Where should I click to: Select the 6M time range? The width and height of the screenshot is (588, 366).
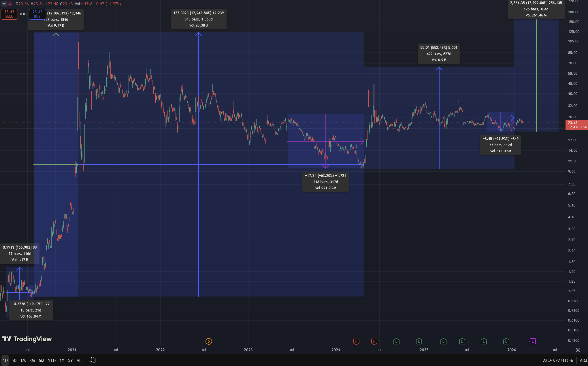[41, 360]
